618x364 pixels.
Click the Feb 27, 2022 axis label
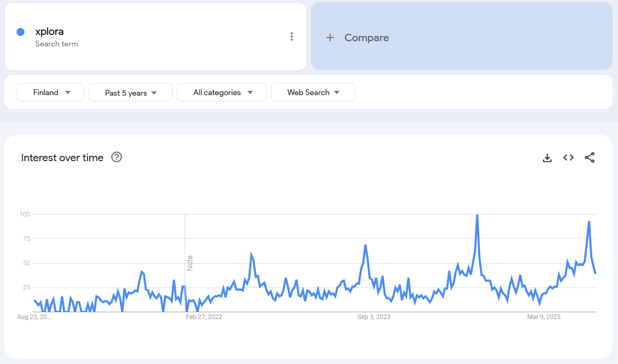coord(204,317)
